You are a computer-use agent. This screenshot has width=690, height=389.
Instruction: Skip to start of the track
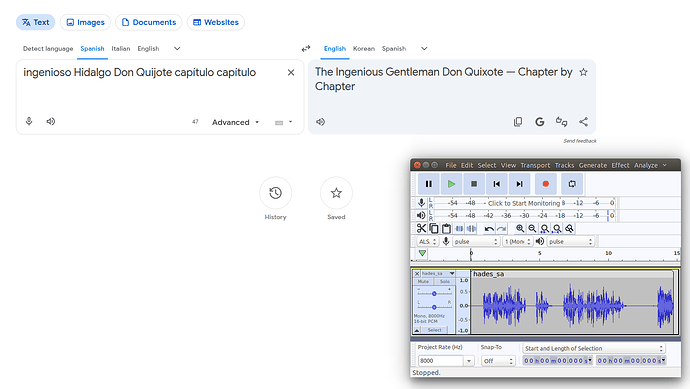(496, 184)
